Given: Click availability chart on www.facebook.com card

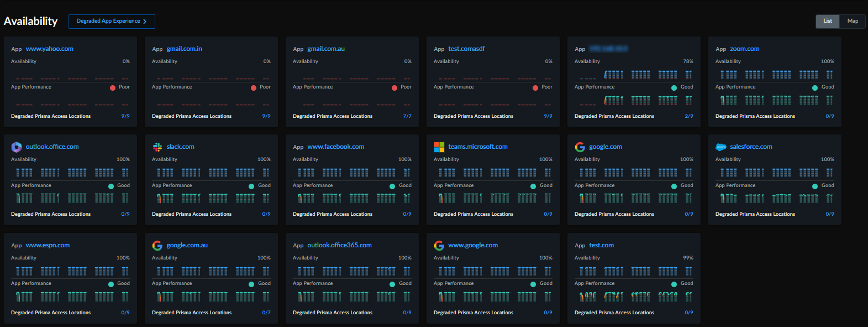Looking at the screenshot, I should tap(351, 173).
